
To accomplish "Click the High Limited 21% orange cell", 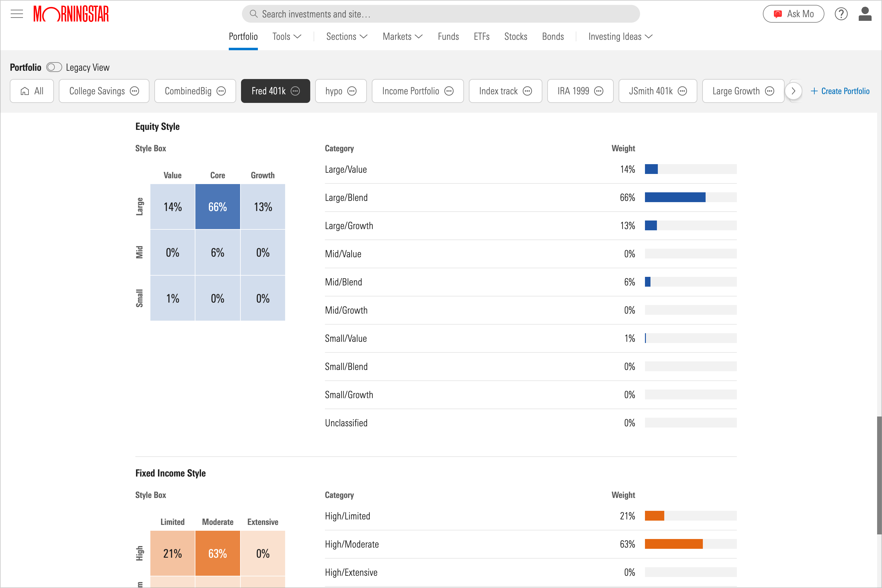I will (172, 553).
